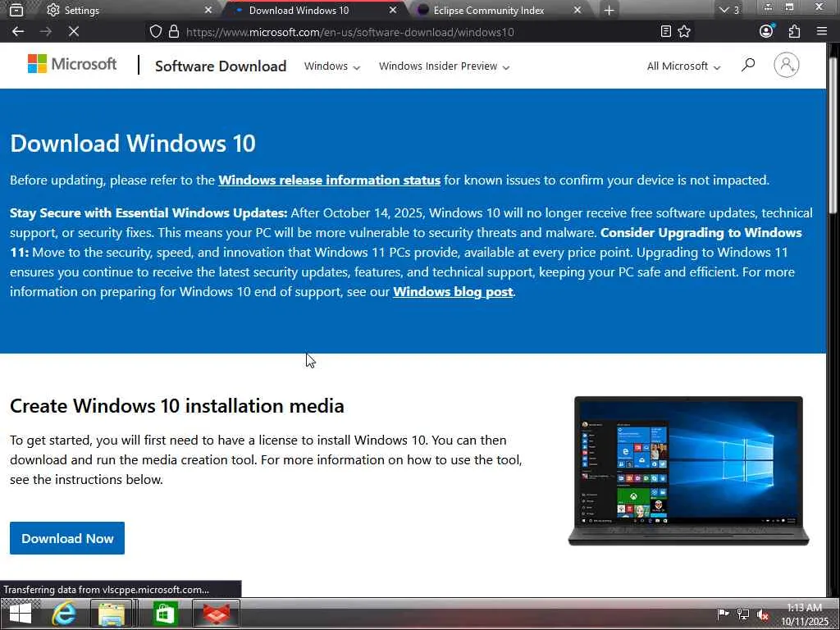Switch to the Eclipse Community Index tab
Image resolution: width=840 pixels, height=630 pixels.
[498, 10]
